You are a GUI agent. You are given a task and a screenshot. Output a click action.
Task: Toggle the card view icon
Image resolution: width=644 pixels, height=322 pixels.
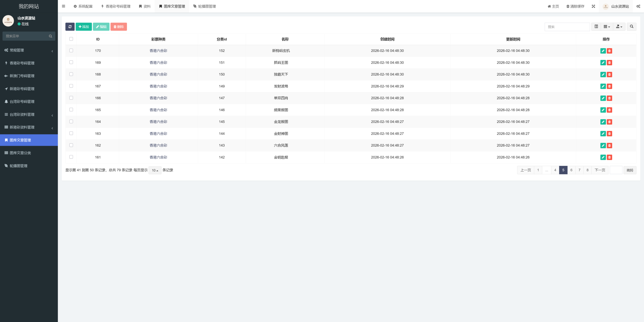pyautogui.click(x=596, y=27)
